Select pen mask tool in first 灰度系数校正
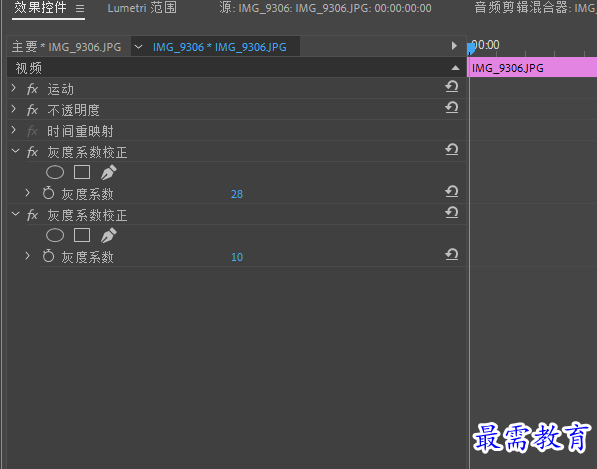The width and height of the screenshot is (597, 469). pyautogui.click(x=109, y=172)
